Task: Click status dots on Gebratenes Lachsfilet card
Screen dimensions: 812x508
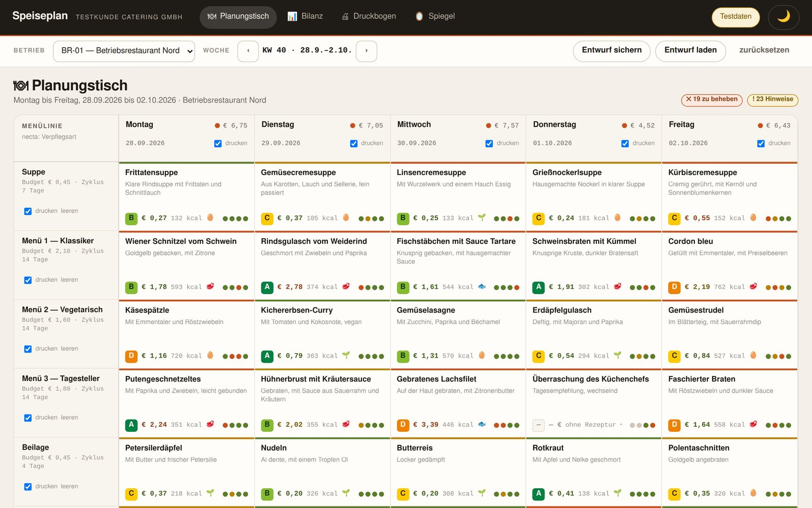Action: (507, 425)
